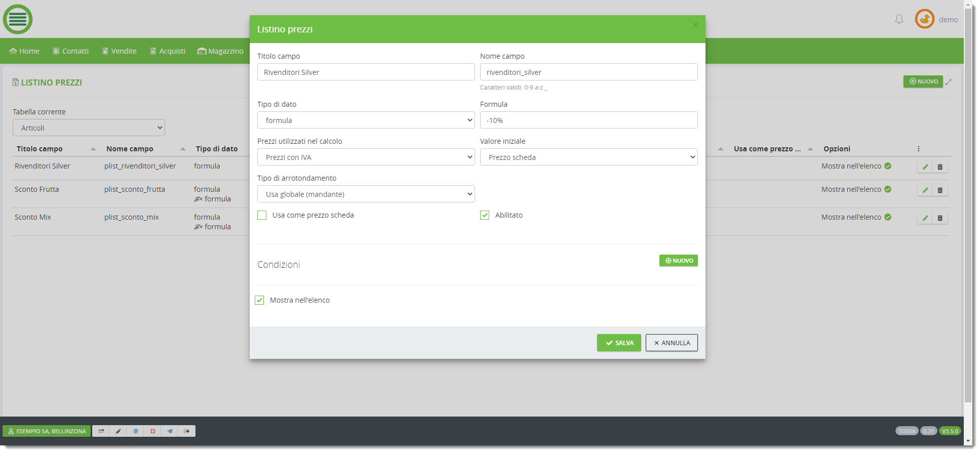Open the Vendite menu
980x453 pixels.
click(120, 51)
